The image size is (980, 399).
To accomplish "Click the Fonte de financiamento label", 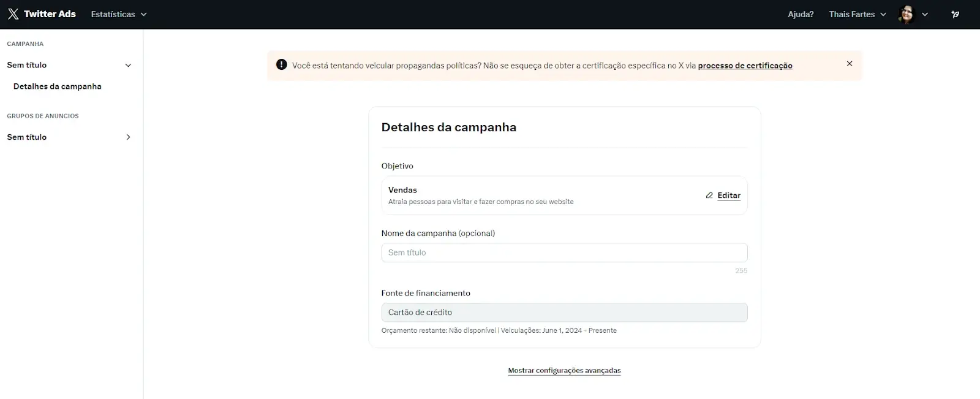I will (426, 293).
